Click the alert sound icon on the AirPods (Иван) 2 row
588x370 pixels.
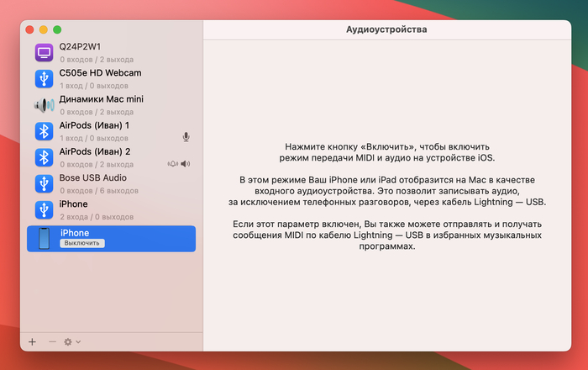pos(172,164)
